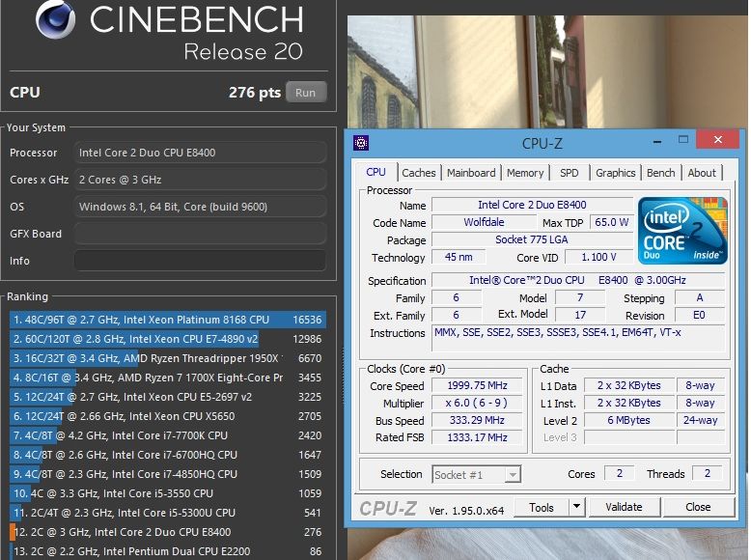This screenshot has height=560, width=751.
Task: Open the Memory tab
Action: click(x=525, y=173)
